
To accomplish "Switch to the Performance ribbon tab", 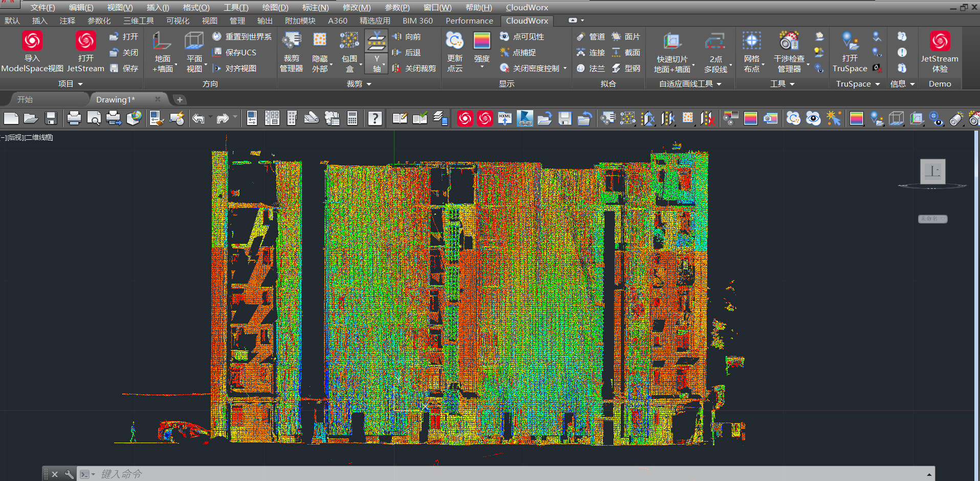I will pos(469,20).
